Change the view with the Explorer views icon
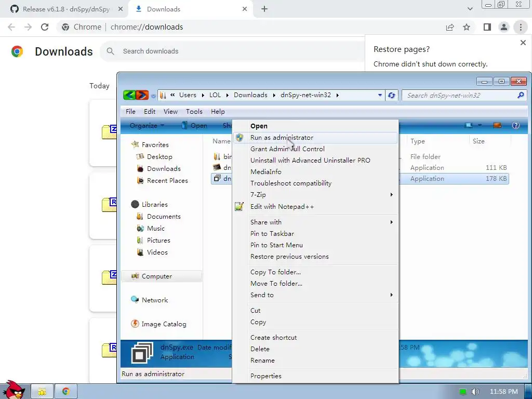Image resolution: width=532 pixels, height=399 pixels. 469,126
